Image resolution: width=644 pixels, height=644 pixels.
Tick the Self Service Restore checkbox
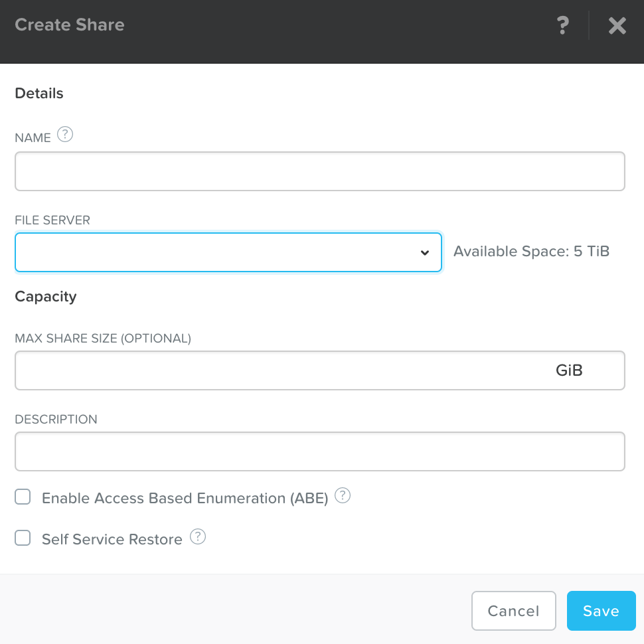[x=23, y=538]
